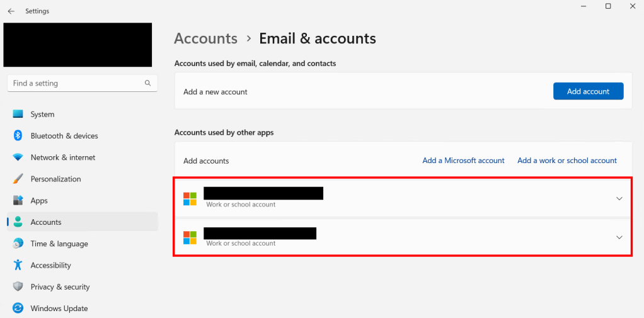Screen dimensions: 644x318
Task: Open the Accounts section in sidebar
Action: coord(46,222)
